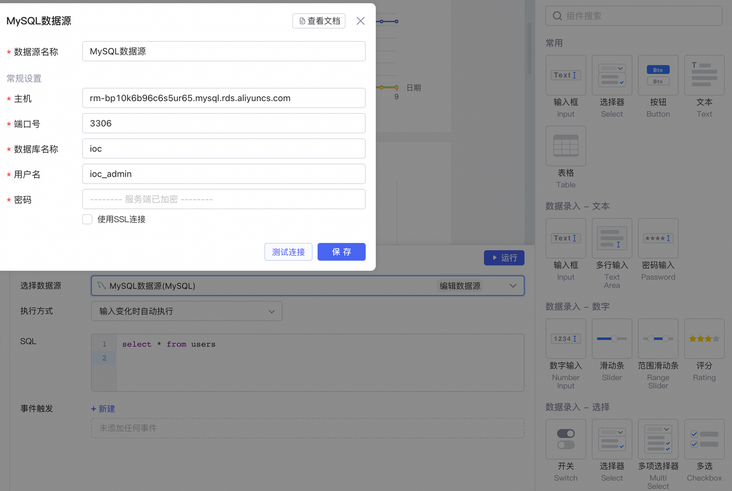732x491 pixels.
Task: Choose the Text (文本) component icon
Action: click(704, 75)
